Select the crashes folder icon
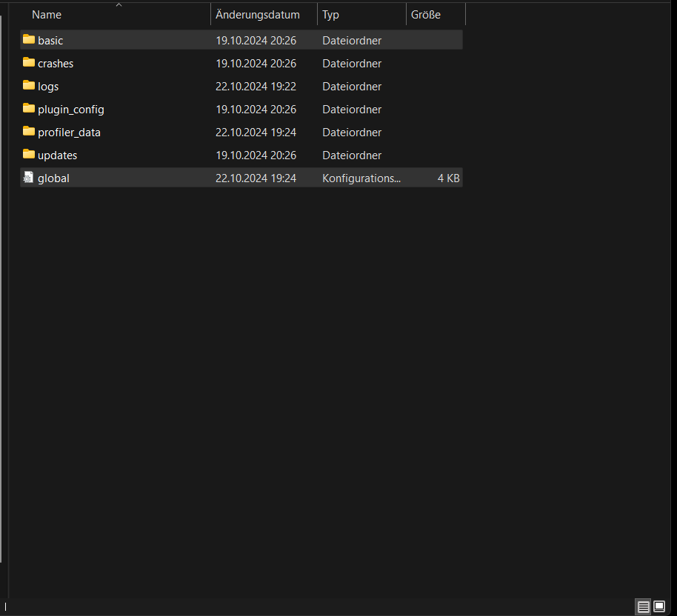The image size is (677, 616). click(x=29, y=62)
